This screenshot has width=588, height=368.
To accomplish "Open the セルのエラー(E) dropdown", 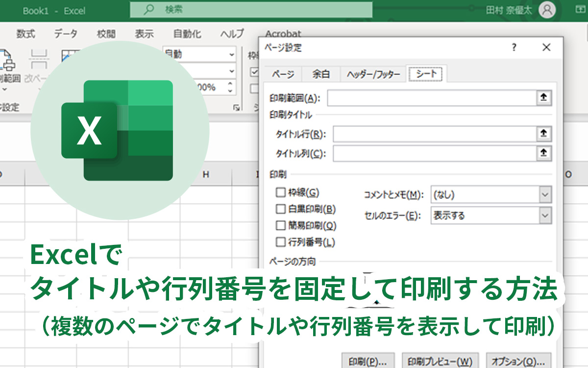I will [x=545, y=215].
